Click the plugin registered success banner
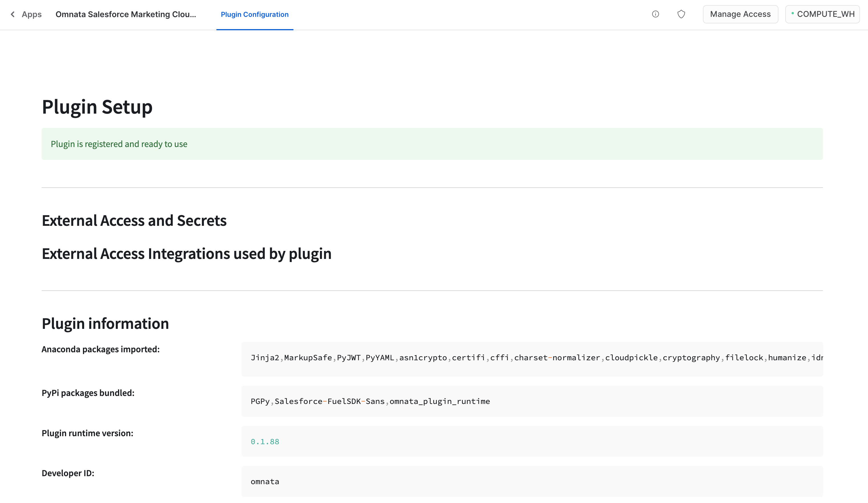 tap(432, 144)
